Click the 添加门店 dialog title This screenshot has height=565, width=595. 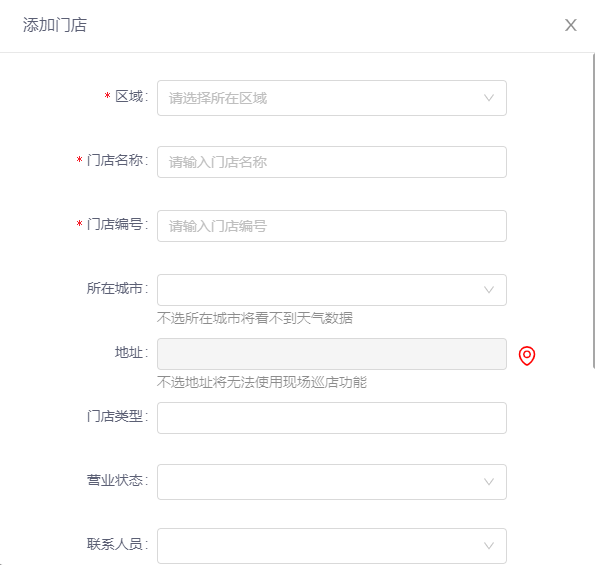55,25
